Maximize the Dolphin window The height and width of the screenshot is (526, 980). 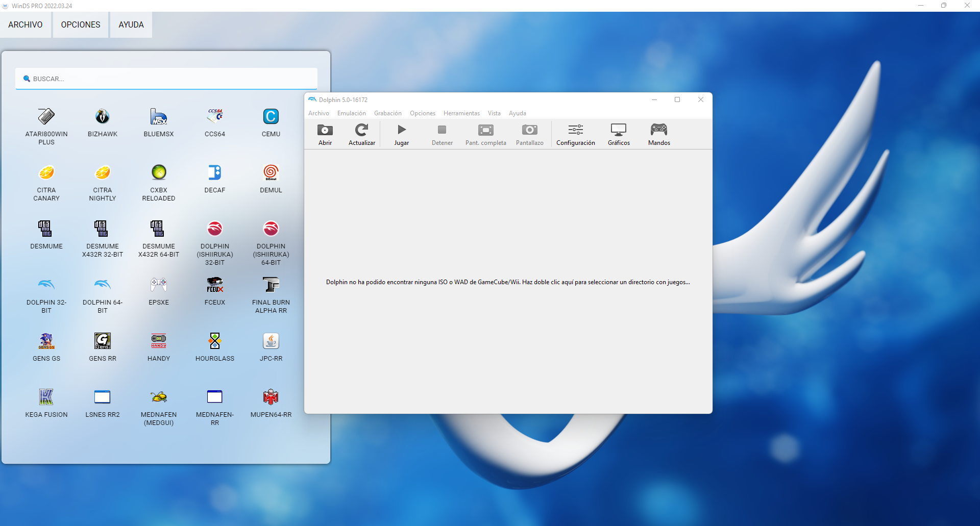coord(677,99)
